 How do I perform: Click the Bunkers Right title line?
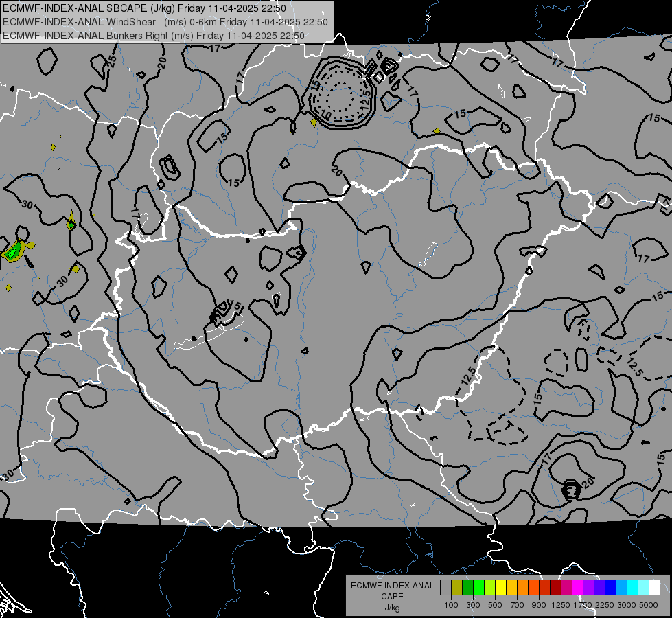pos(154,36)
